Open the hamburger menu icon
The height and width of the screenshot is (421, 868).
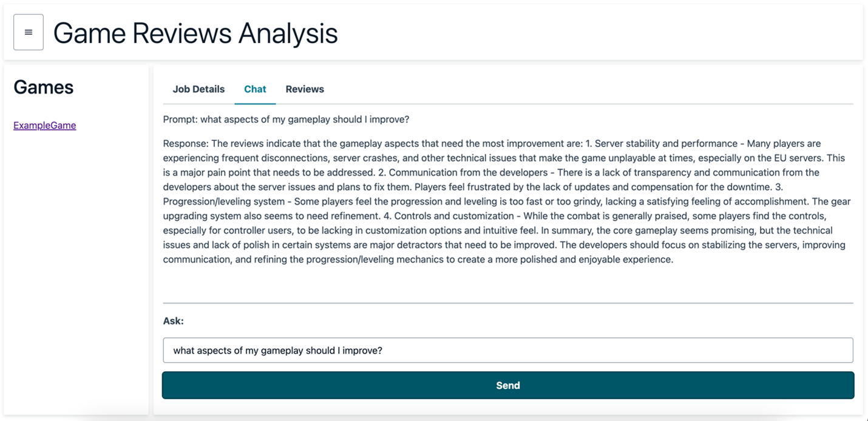point(29,32)
